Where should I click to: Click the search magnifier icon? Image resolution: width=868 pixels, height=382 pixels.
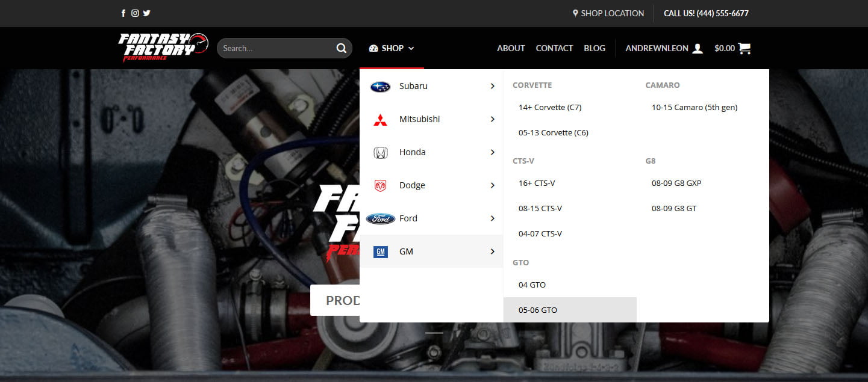click(342, 48)
